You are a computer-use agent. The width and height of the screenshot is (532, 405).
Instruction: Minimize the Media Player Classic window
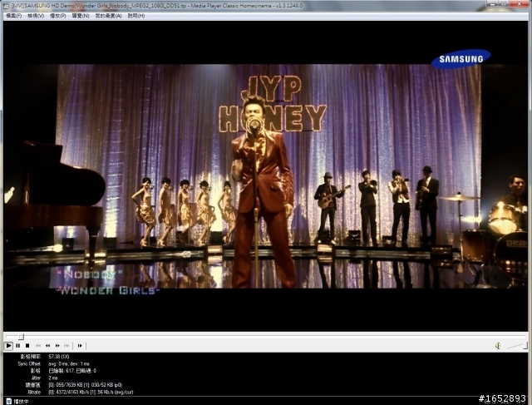point(492,3)
